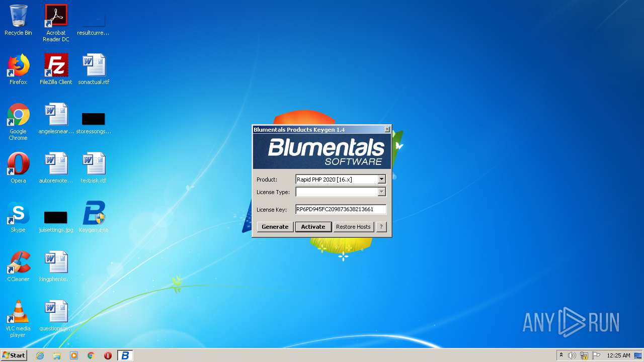The image size is (644, 362).
Task: Launch CCleaner desktop shortcut
Action: (18, 266)
